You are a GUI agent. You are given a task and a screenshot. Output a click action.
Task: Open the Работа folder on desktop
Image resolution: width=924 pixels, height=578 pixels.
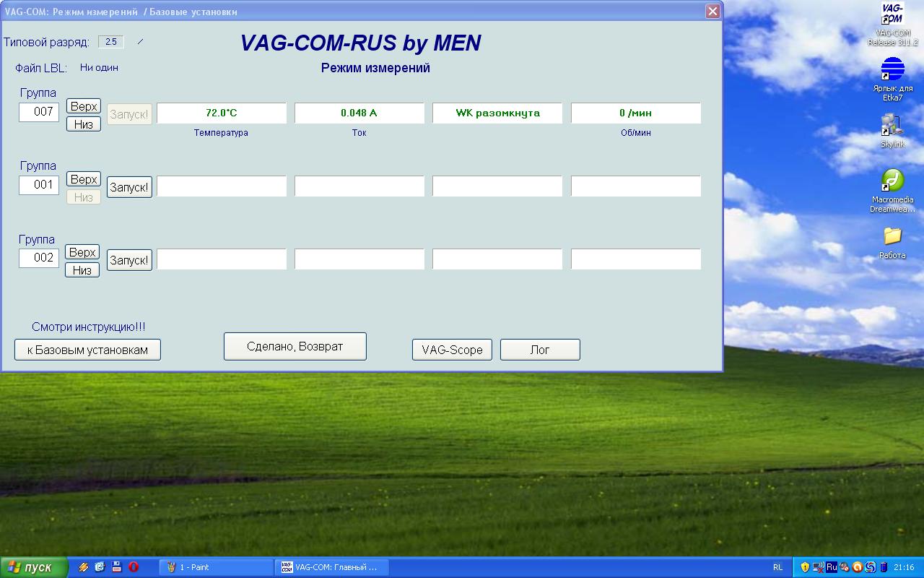(x=892, y=236)
